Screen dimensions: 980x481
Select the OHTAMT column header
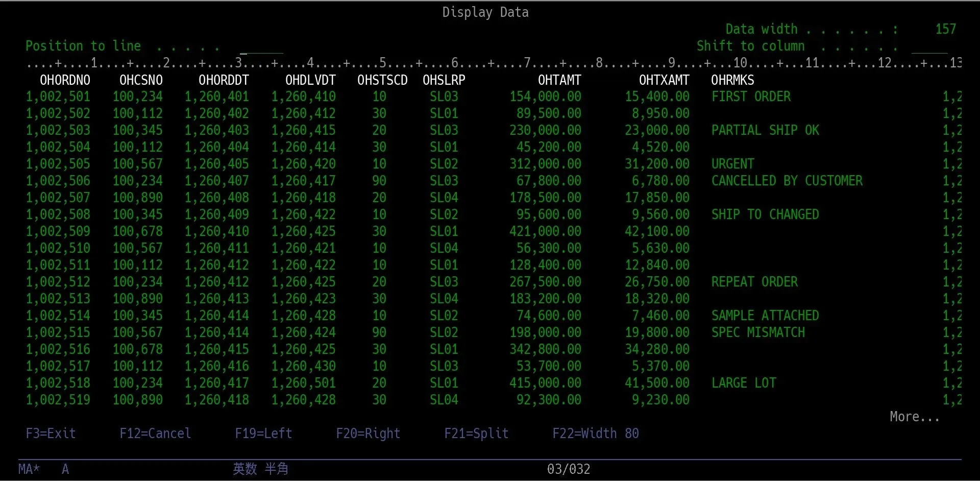[x=559, y=80]
